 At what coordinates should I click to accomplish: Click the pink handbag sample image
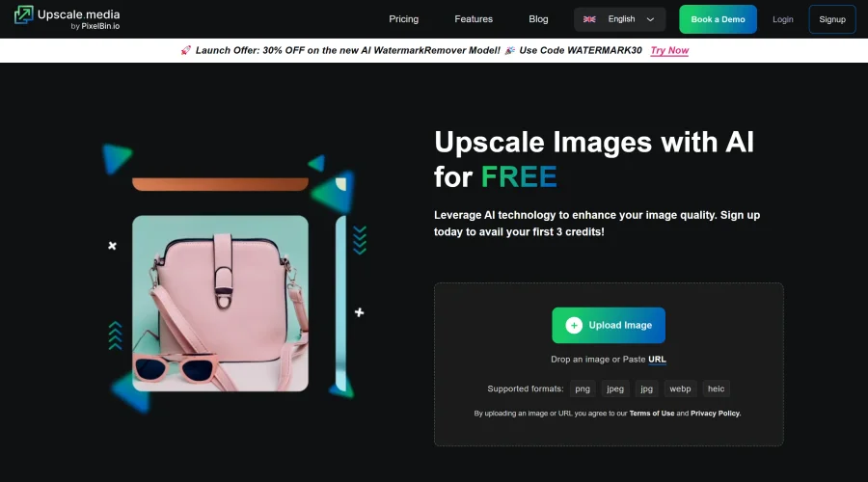[220, 304]
